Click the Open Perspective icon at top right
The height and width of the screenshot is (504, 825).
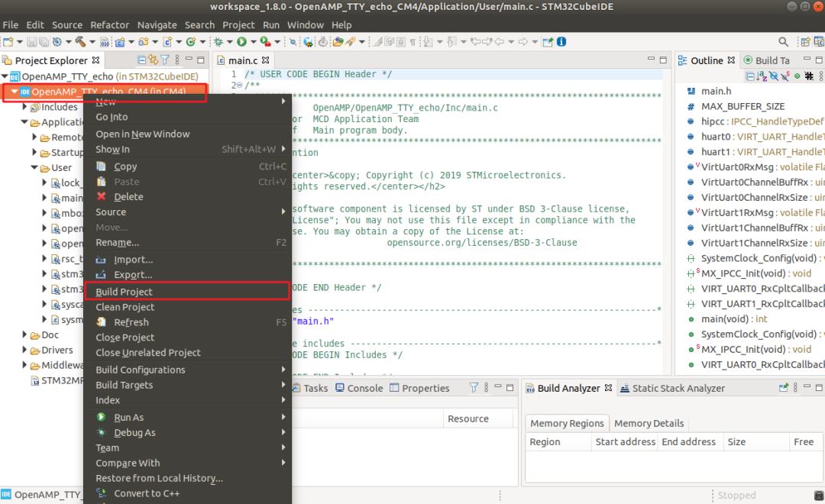point(805,41)
